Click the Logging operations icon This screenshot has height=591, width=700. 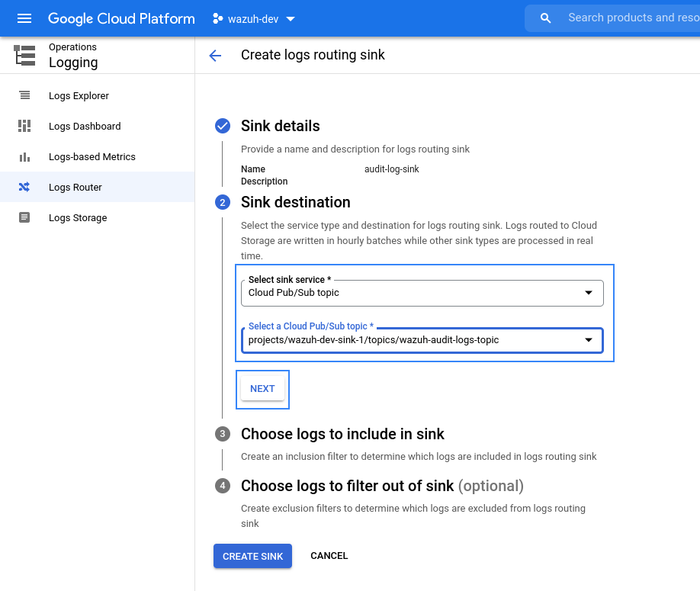point(24,56)
